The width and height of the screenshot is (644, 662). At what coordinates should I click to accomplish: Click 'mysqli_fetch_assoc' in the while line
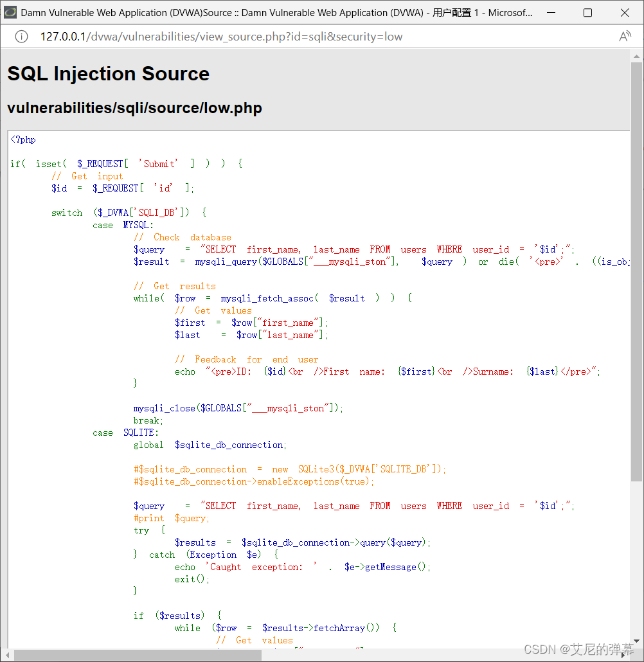267,298
